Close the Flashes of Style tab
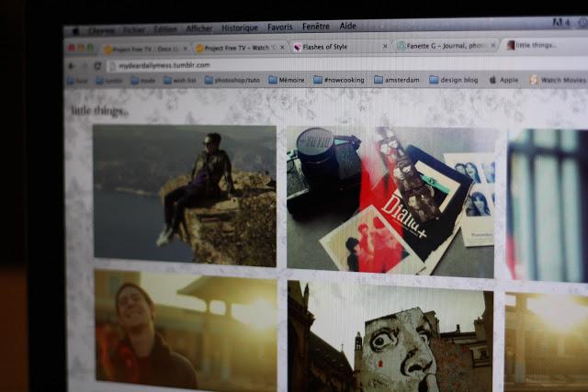 pyautogui.click(x=384, y=45)
